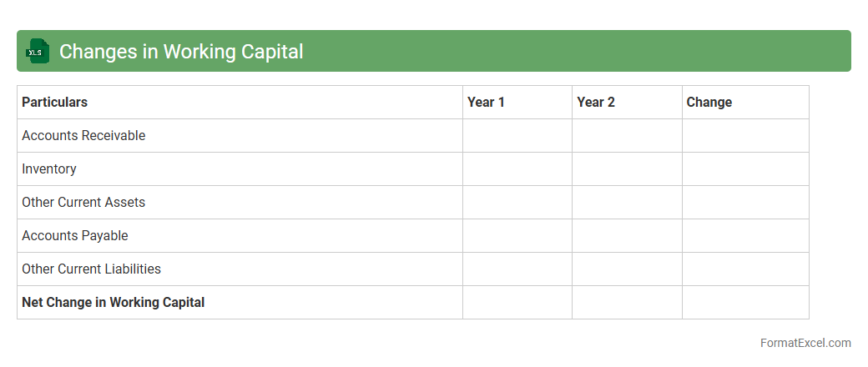The image size is (868, 367).
Task: Click the Accounts Receivable Year 1 cell
Action: pyautogui.click(x=517, y=135)
